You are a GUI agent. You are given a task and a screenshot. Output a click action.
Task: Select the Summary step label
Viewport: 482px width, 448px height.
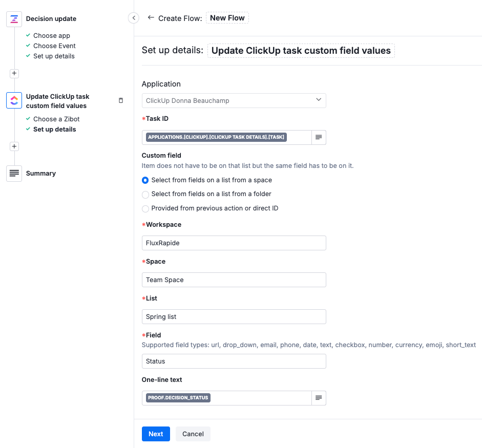click(41, 174)
